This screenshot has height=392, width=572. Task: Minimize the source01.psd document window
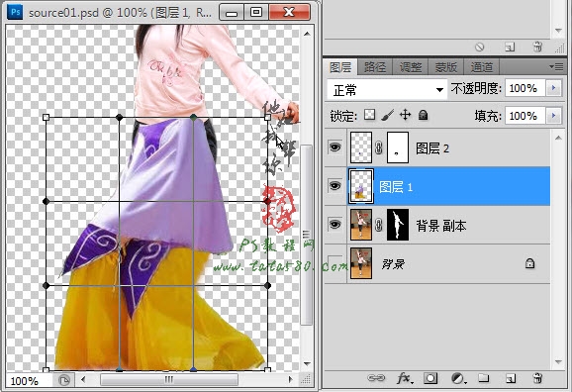tap(232, 13)
